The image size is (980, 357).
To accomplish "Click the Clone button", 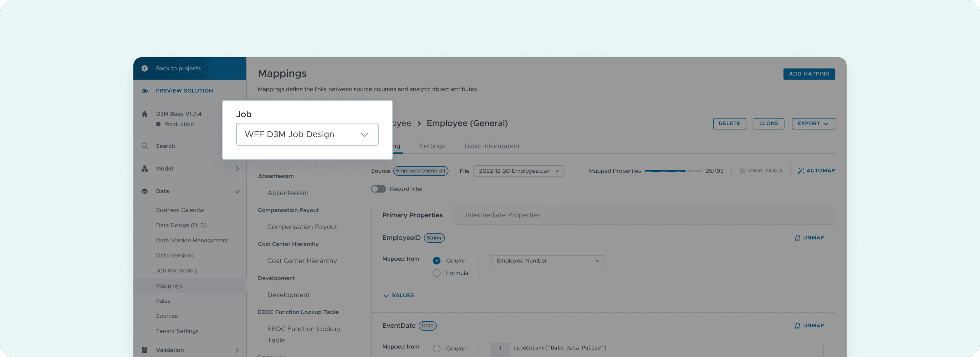I will pyautogui.click(x=769, y=124).
